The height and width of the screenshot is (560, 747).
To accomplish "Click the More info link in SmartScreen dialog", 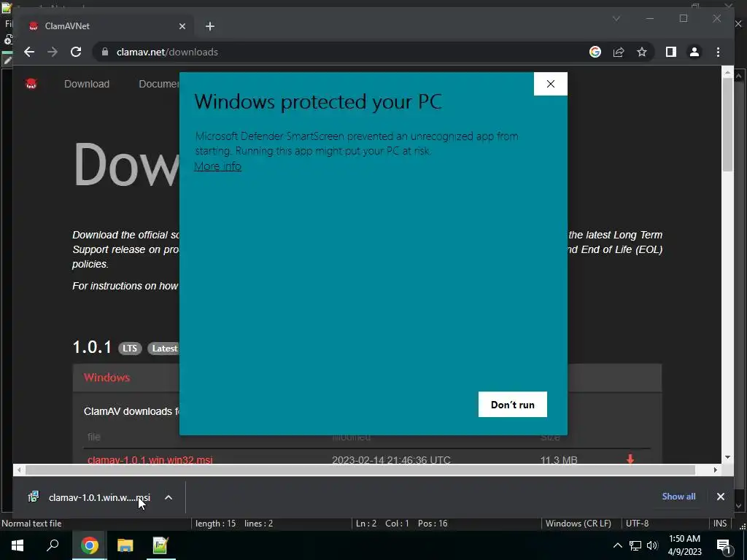I will (217, 166).
